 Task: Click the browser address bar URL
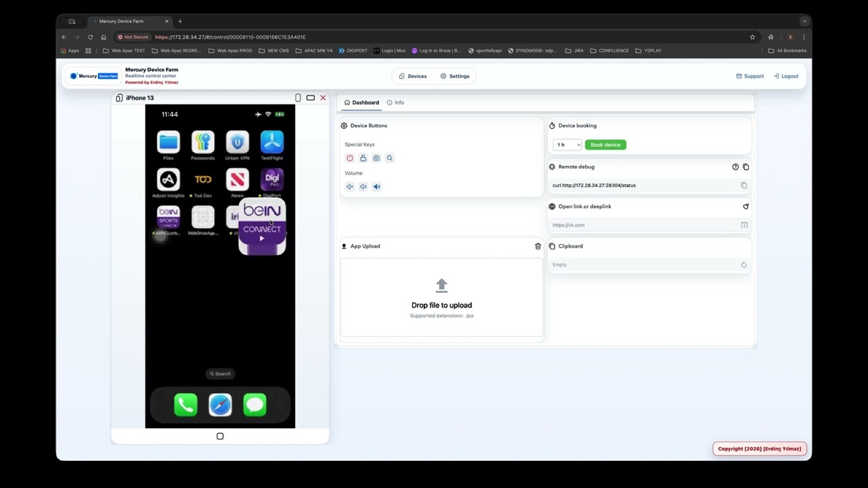pos(230,37)
